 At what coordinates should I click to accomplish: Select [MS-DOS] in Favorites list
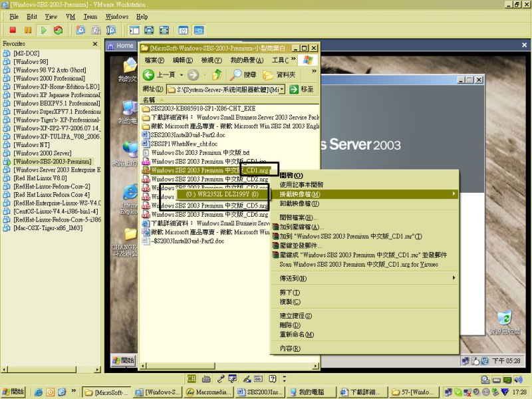tap(27, 53)
